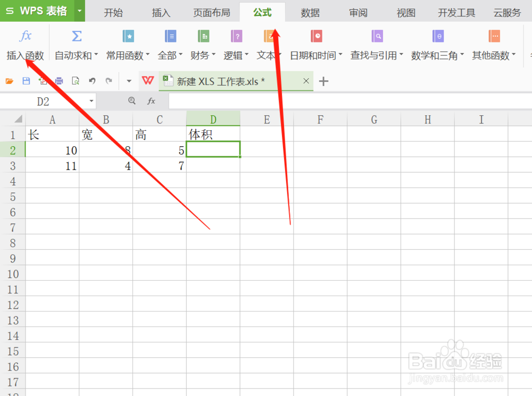Expand the 自动求和 dropdown
The height and width of the screenshot is (396, 532).
click(96, 54)
